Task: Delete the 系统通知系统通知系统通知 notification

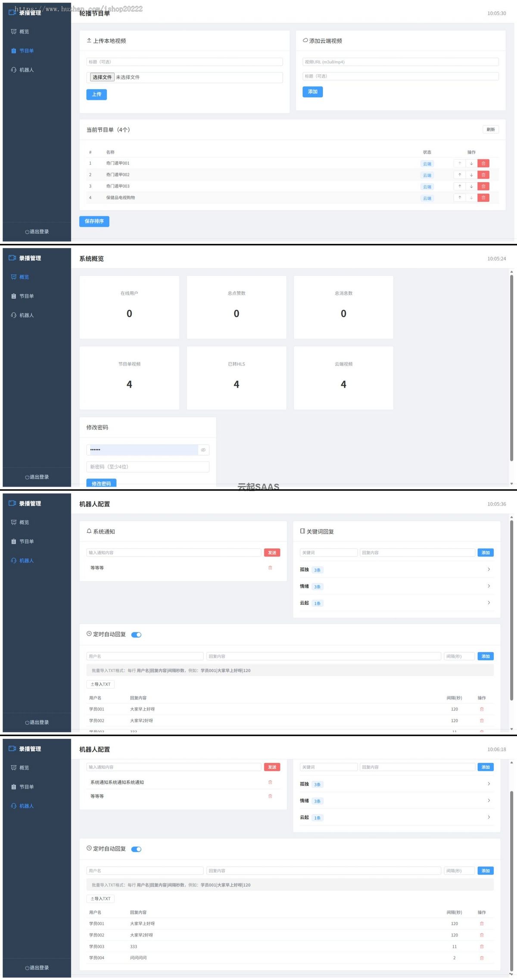Action: pos(270,782)
